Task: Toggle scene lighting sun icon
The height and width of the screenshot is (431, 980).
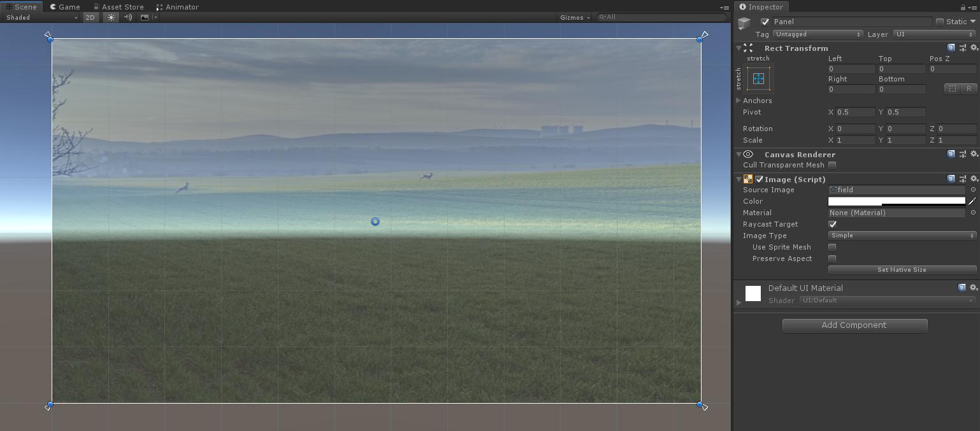Action: point(112,18)
